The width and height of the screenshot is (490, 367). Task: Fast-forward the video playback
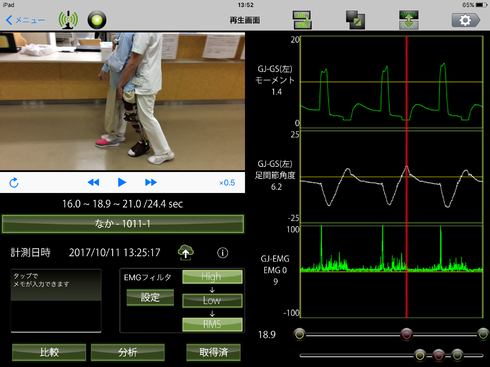click(151, 182)
